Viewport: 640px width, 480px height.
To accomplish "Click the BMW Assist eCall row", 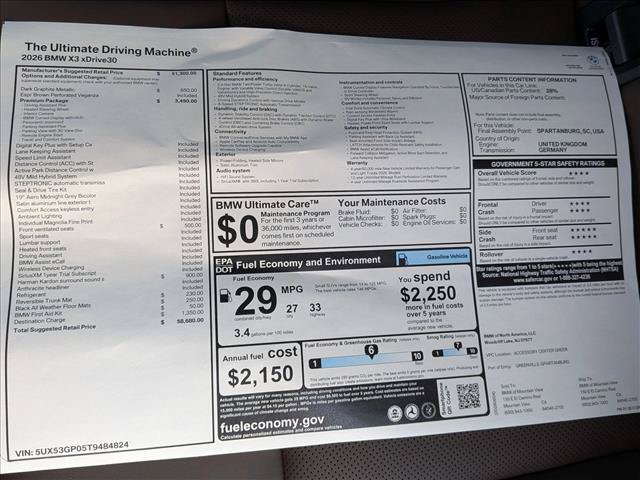I will click(x=111, y=262).
